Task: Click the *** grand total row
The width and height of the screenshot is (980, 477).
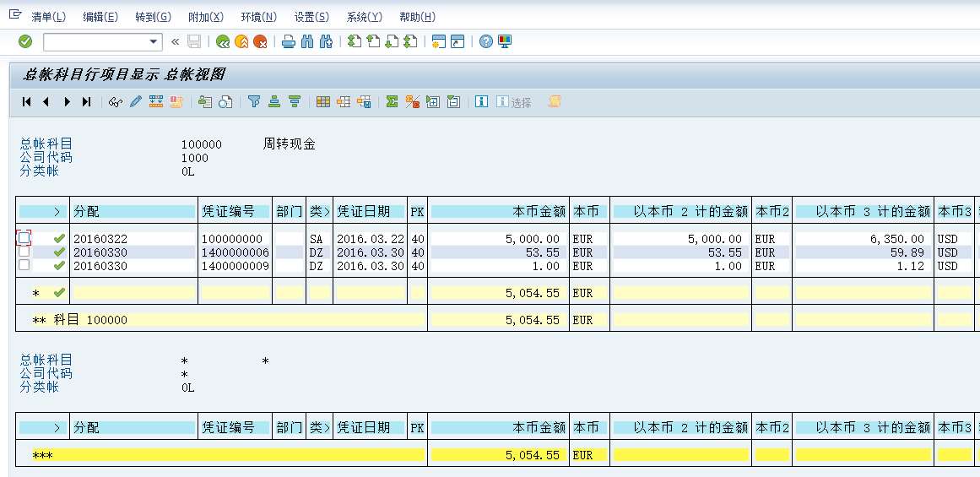Action: click(x=223, y=455)
